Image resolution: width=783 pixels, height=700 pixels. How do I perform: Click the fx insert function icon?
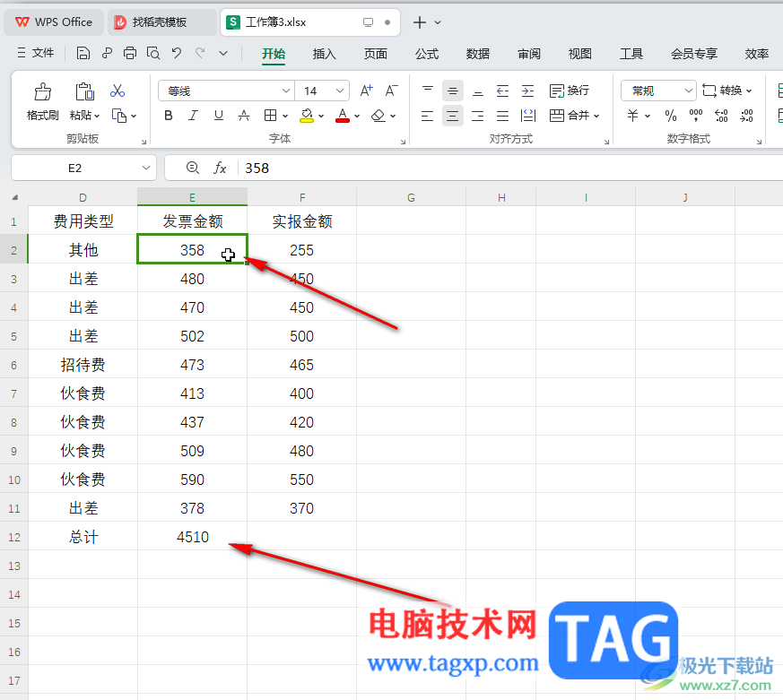[220, 169]
